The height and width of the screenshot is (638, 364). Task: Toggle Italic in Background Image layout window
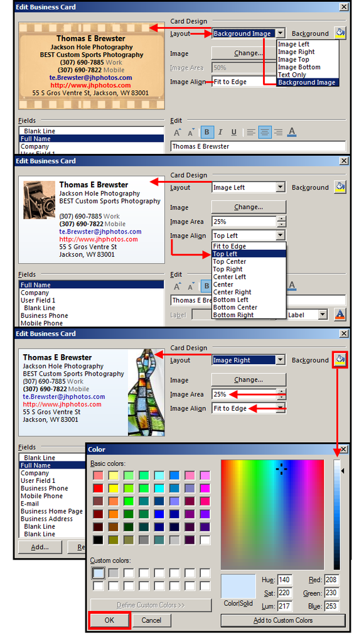click(x=220, y=132)
